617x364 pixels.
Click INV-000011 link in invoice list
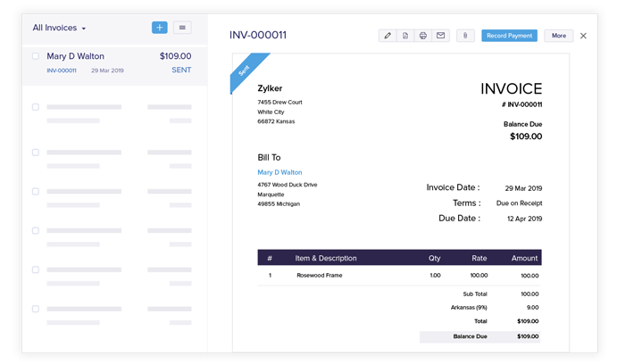[62, 70]
